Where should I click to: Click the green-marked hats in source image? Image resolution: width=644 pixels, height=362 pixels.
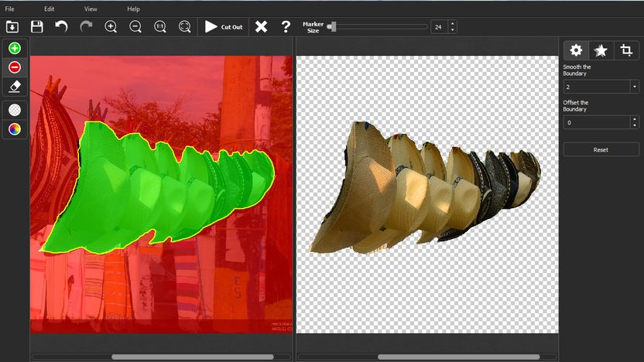pyautogui.click(x=158, y=186)
